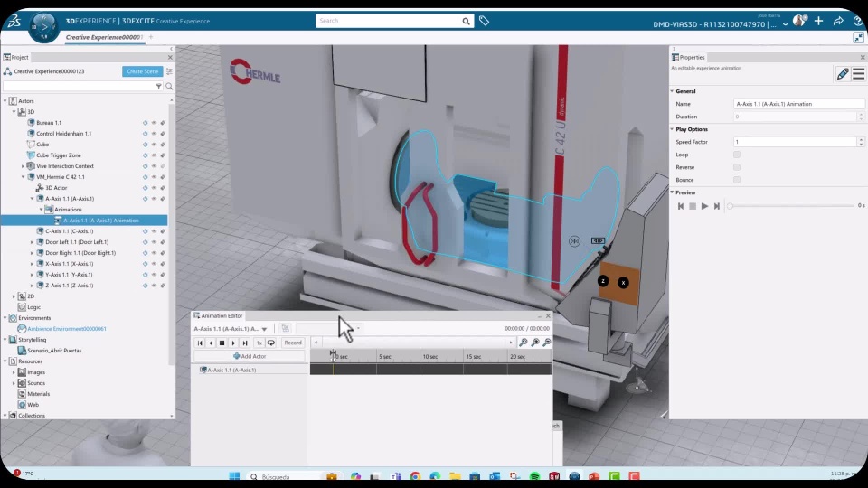Collapse the VM_Hermle C 42 1.1 node
The width and height of the screenshot is (868, 488).
23,177
